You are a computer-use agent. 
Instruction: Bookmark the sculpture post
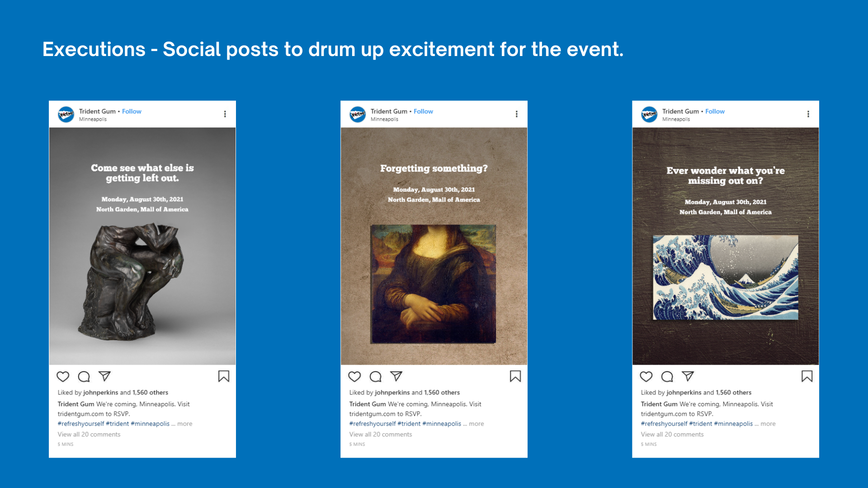[224, 376]
